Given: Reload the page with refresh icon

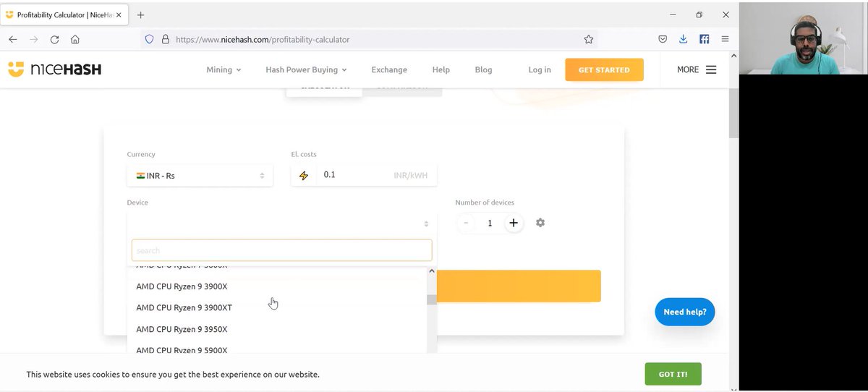Looking at the screenshot, I should pos(54,39).
